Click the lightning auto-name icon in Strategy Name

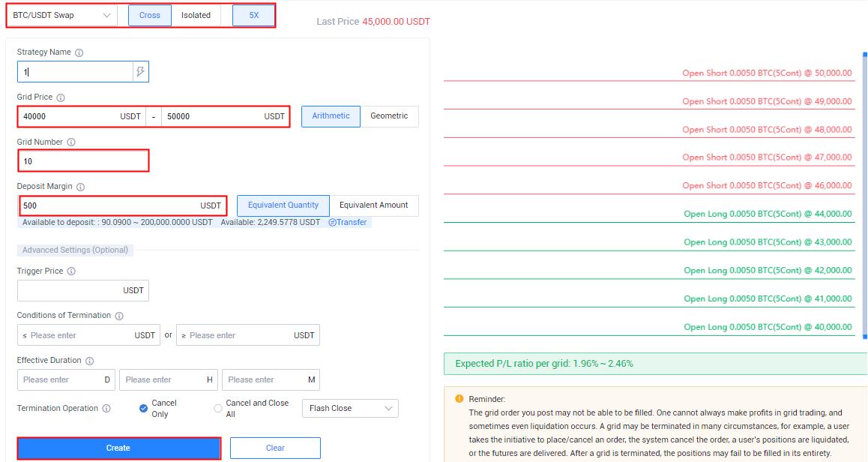[141, 71]
